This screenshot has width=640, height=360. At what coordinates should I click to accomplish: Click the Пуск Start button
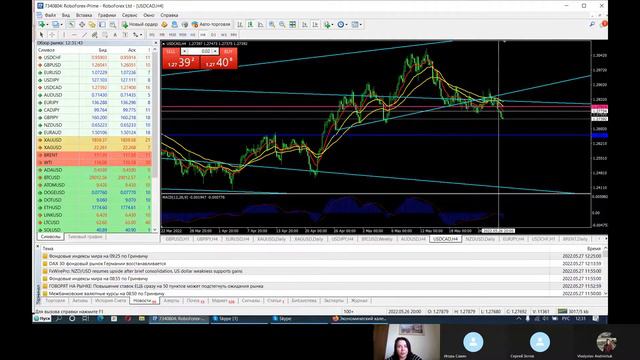pos(42,318)
